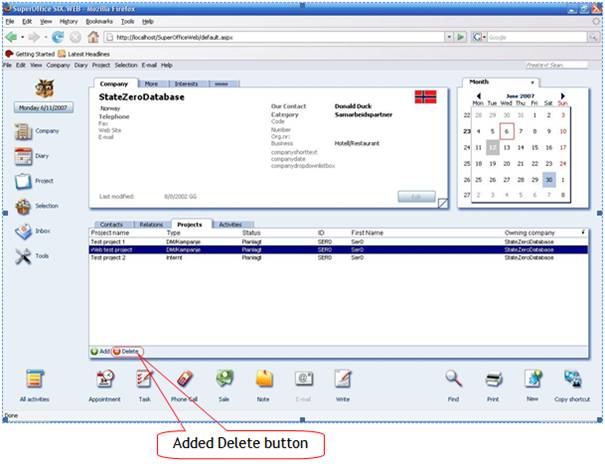Switch to the Contacts tab
The width and height of the screenshot is (605, 464).
pyautogui.click(x=111, y=224)
